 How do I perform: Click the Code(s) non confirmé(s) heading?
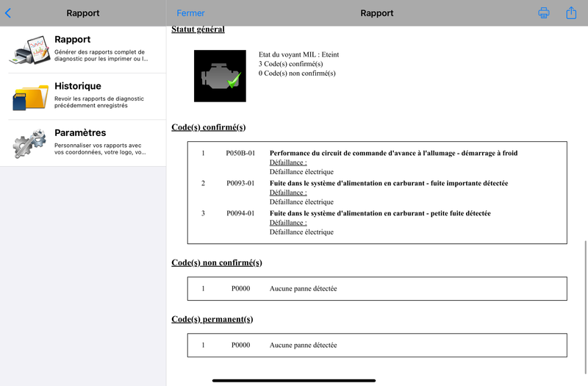coord(217,262)
